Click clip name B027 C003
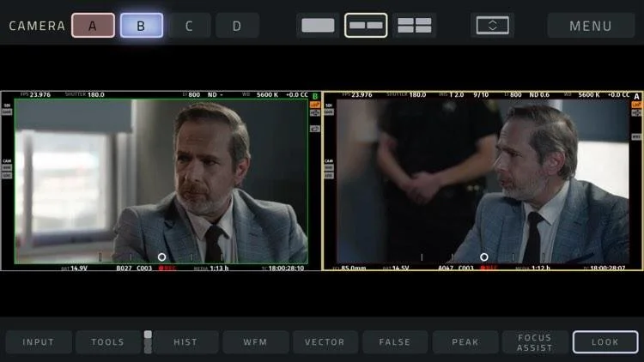 coord(134,268)
